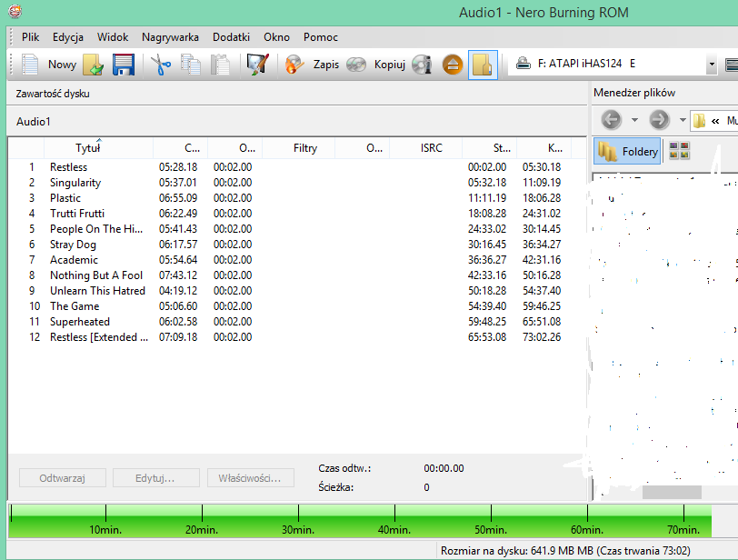Click the ISRC column header
Viewport: 738px width, 560px height.
tap(426, 148)
